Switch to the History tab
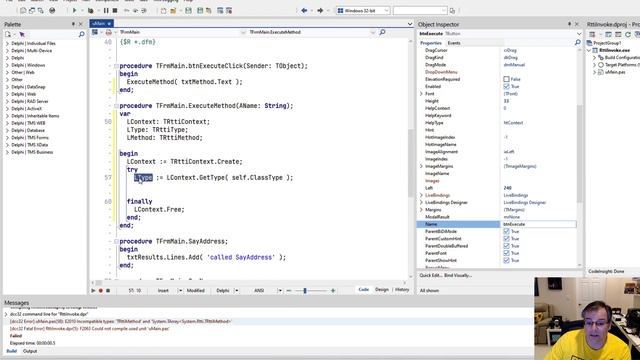 pyautogui.click(x=402, y=290)
